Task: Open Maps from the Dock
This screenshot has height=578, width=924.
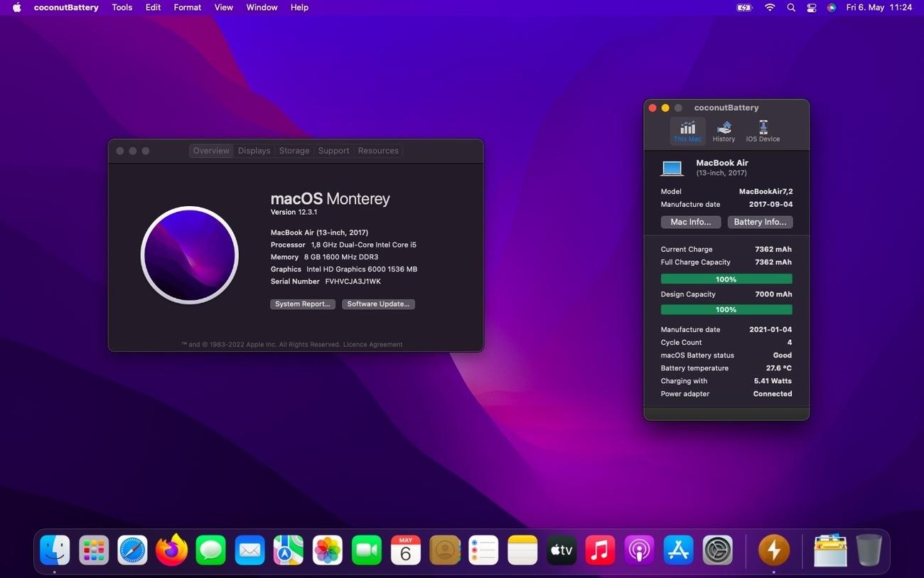Action: [x=289, y=550]
